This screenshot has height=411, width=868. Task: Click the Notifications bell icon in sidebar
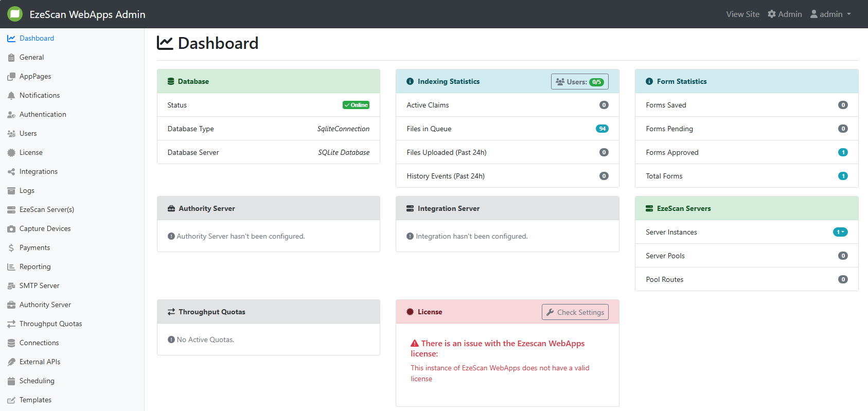[11, 96]
